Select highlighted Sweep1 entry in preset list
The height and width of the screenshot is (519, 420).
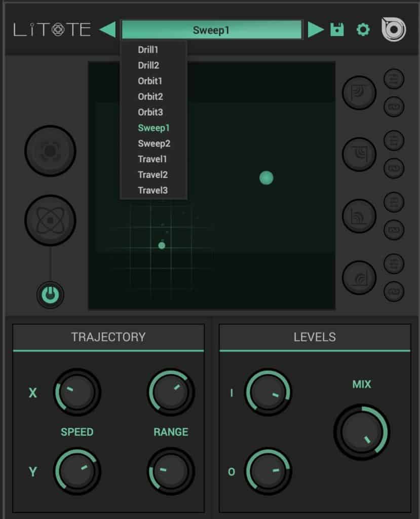(x=154, y=128)
